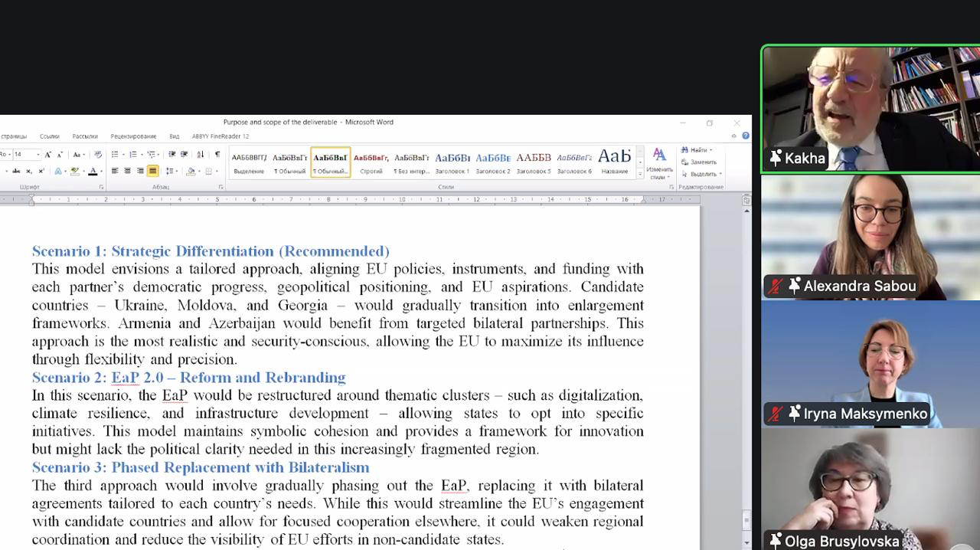Align paragraph text to the left
This screenshot has width=980, height=550.
pyautogui.click(x=115, y=171)
